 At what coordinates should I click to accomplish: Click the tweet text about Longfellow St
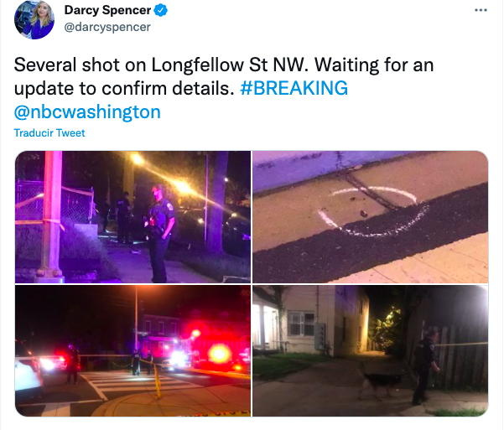[224, 88]
